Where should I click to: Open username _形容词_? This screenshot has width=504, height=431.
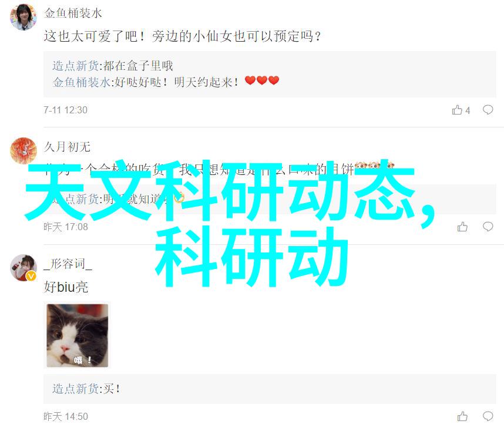pyautogui.click(x=68, y=264)
